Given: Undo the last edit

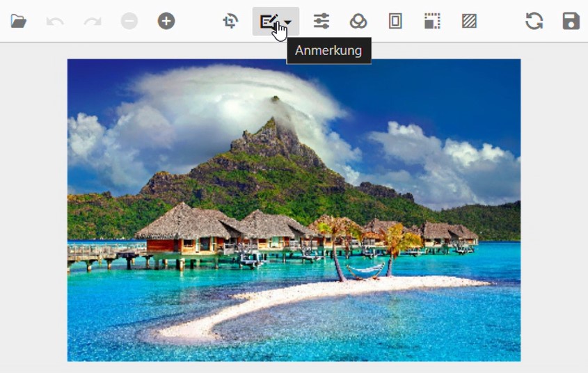Looking at the screenshot, I should coord(55,21).
